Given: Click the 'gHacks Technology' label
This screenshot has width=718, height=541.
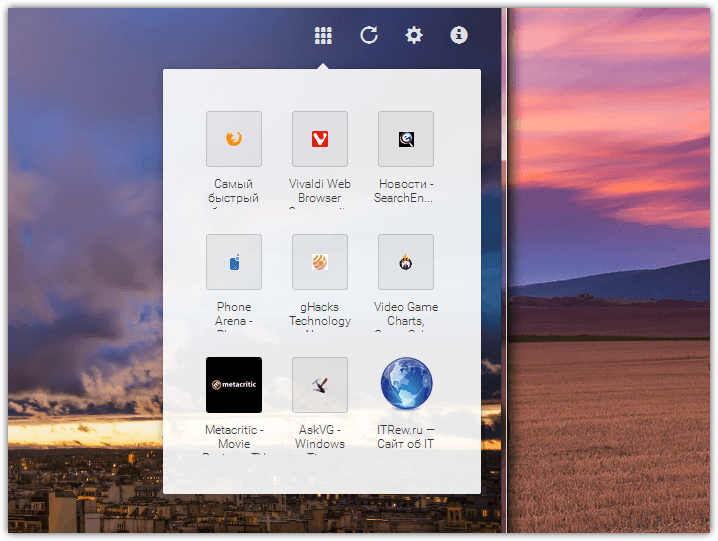Looking at the screenshot, I should pos(320,314).
